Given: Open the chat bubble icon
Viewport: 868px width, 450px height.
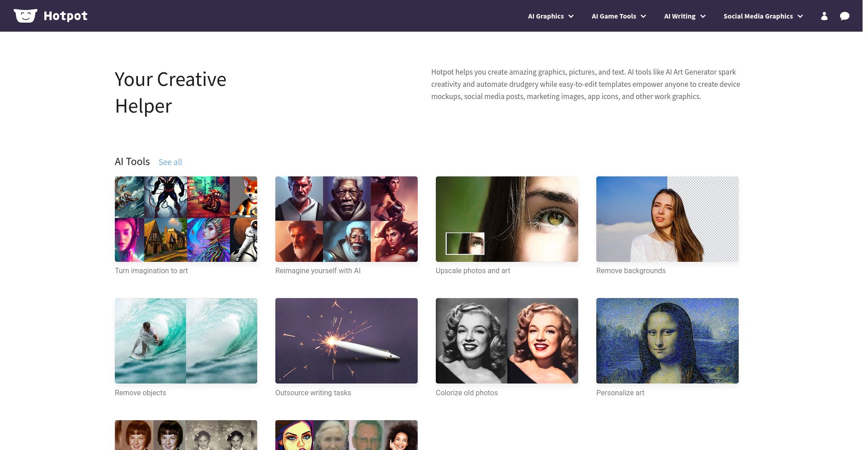Looking at the screenshot, I should 844,16.
